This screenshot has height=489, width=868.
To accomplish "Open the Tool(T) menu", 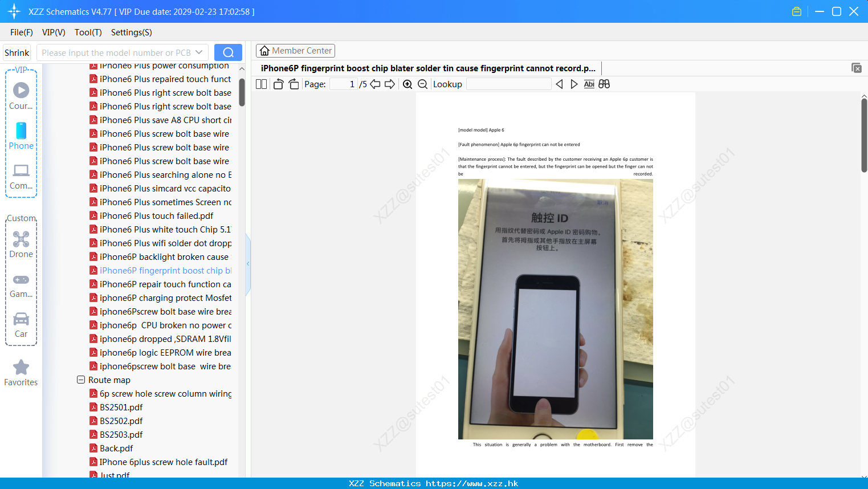I will pos(88,32).
